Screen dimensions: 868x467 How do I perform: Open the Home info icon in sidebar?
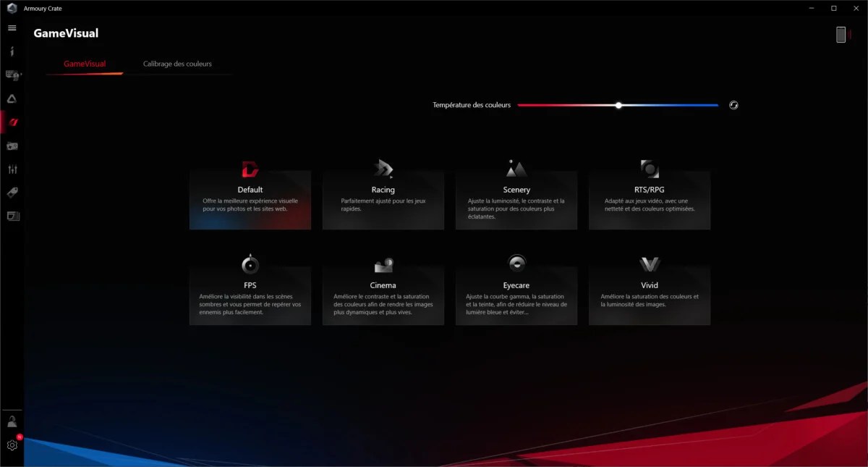[x=12, y=51]
